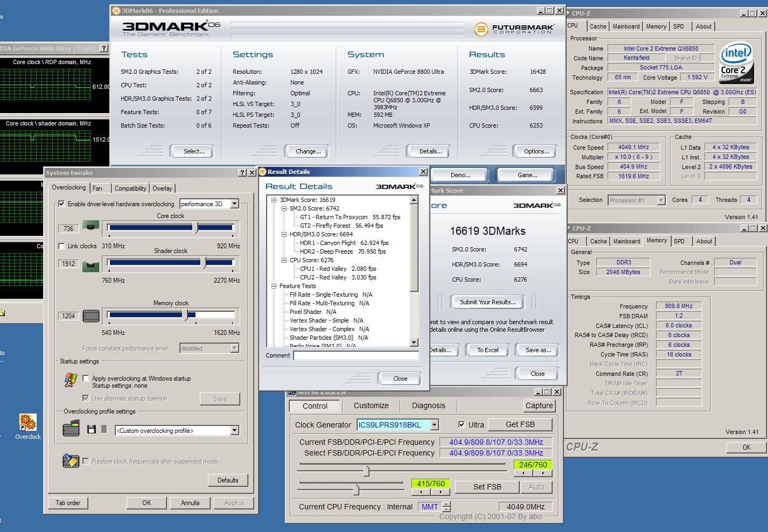
Task: Enable the Link clocks checkbox
Action: [61, 246]
